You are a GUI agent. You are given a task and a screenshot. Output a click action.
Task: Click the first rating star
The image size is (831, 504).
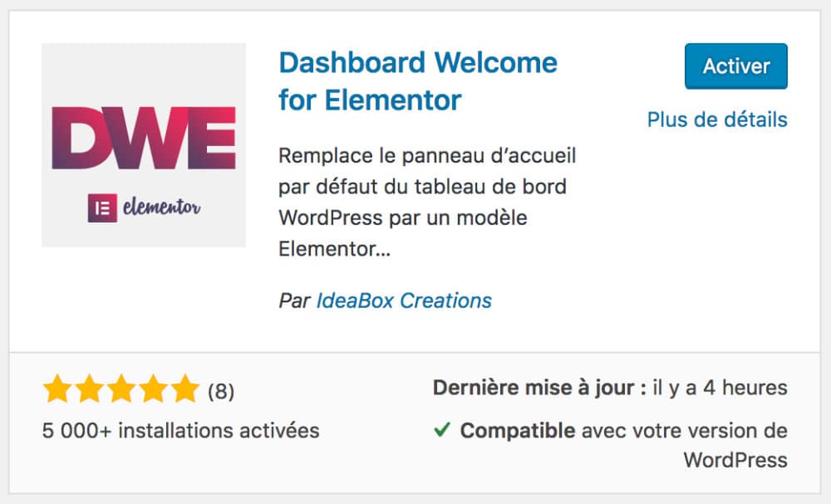tap(56, 388)
